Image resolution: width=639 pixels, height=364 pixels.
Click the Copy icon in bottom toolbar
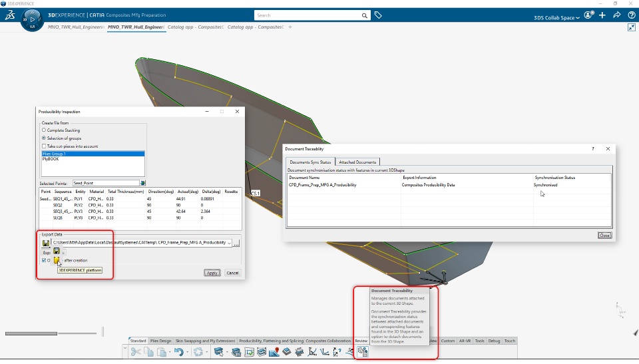coord(148,352)
